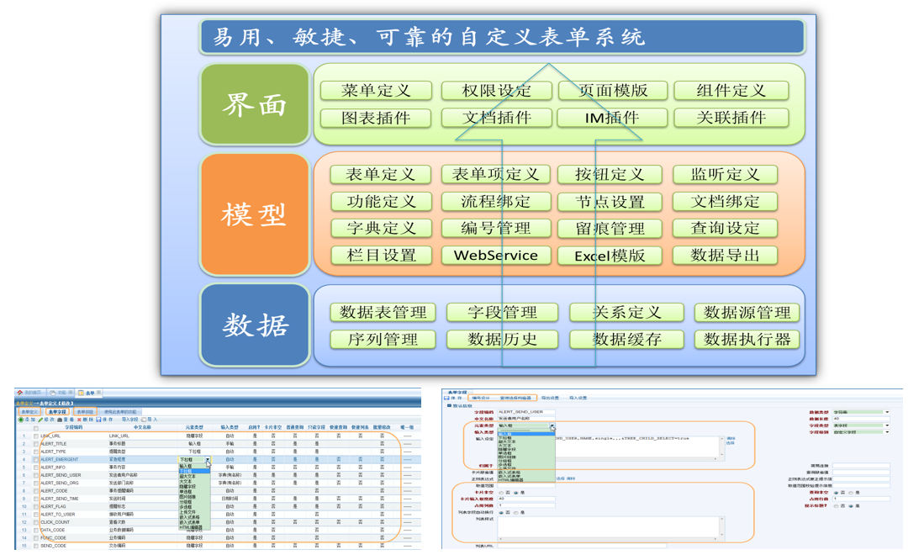
Task: Click the 导出设置 toolbar button
Action: pyautogui.click(x=551, y=398)
